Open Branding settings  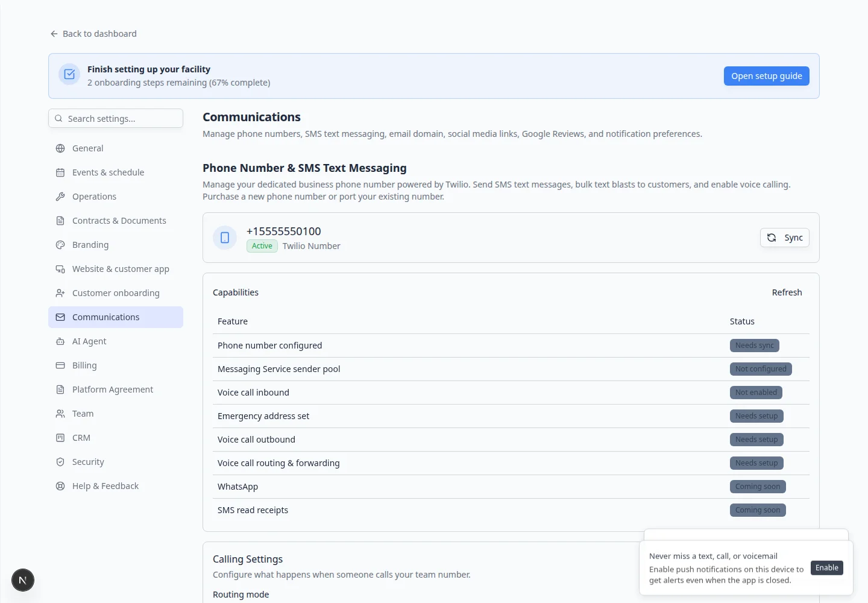click(x=116, y=245)
